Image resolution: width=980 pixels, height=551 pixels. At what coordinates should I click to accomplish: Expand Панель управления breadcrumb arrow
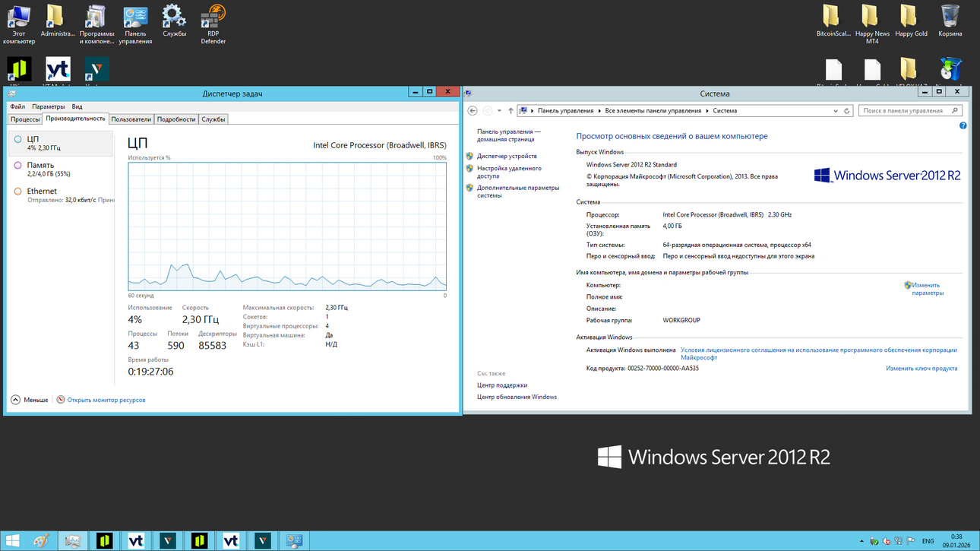(x=600, y=111)
